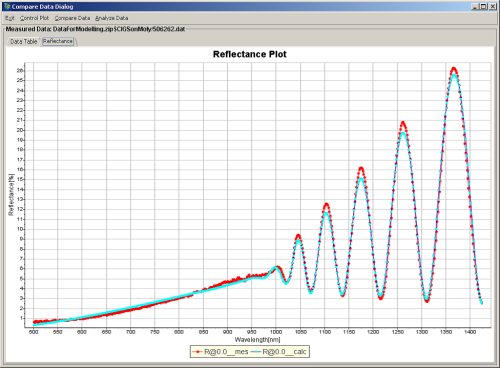Switch to the Data Table tab
Image resolution: width=500 pixels, height=368 pixels.
click(23, 42)
